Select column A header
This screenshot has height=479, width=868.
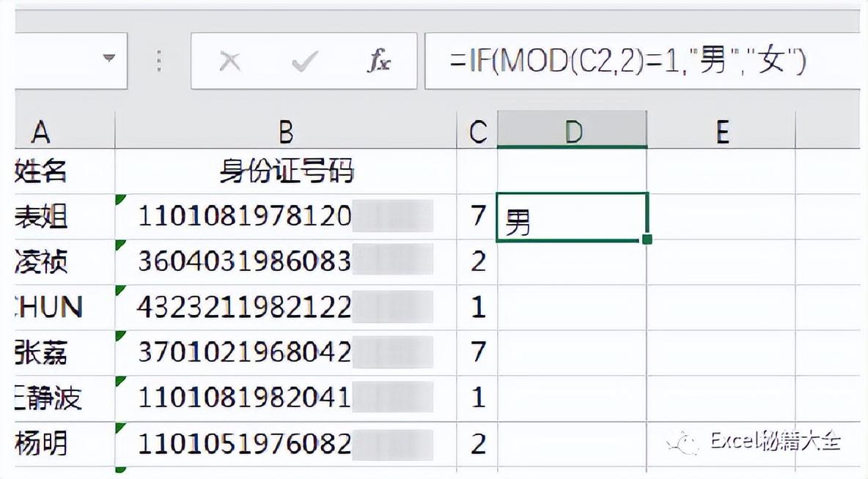point(65,131)
